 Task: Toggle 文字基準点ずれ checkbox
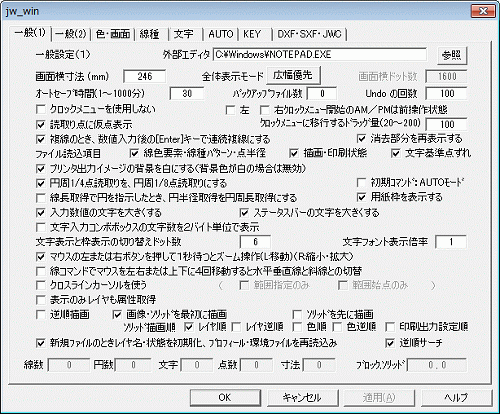(396, 153)
